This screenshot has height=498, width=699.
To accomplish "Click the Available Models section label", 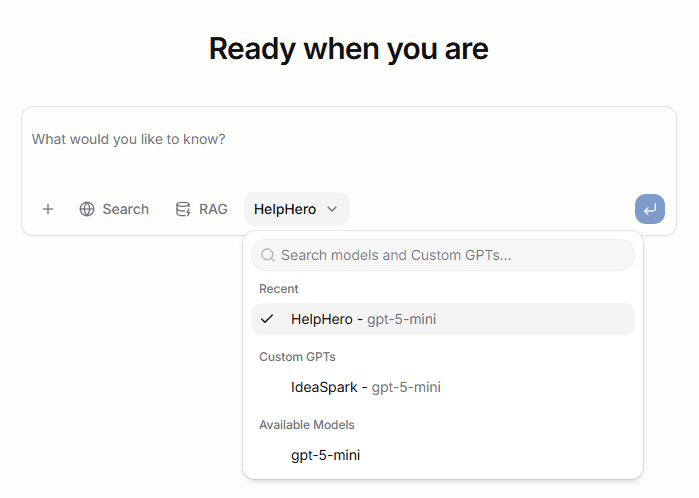I will (x=307, y=425).
